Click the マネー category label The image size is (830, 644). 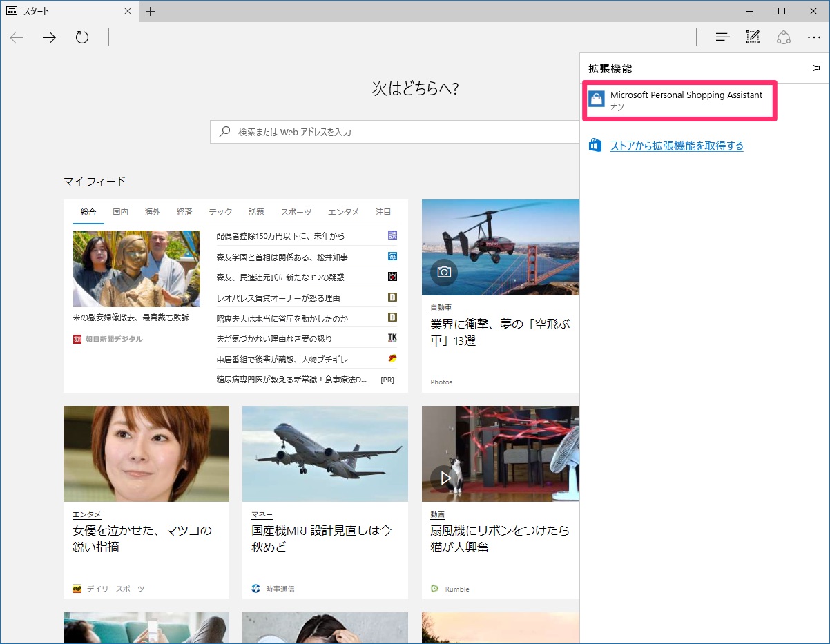click(x=262, y=514)
